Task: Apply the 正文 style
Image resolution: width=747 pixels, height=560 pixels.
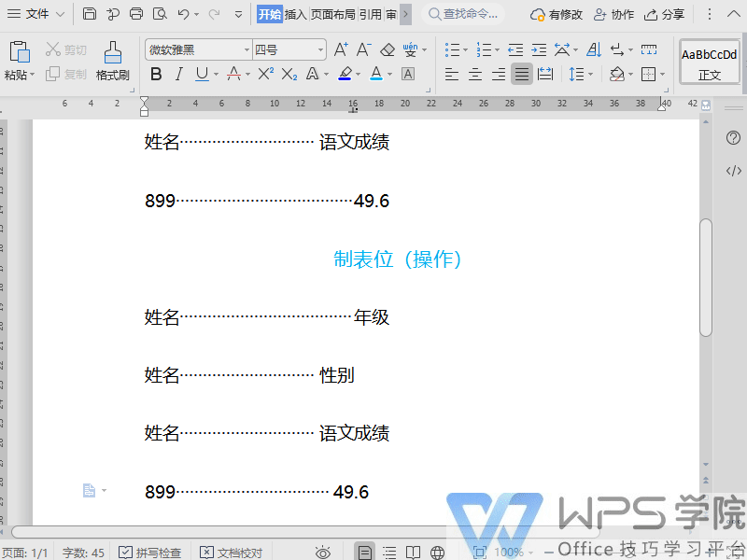Action: pyautogui.click(x=710, y=63)
